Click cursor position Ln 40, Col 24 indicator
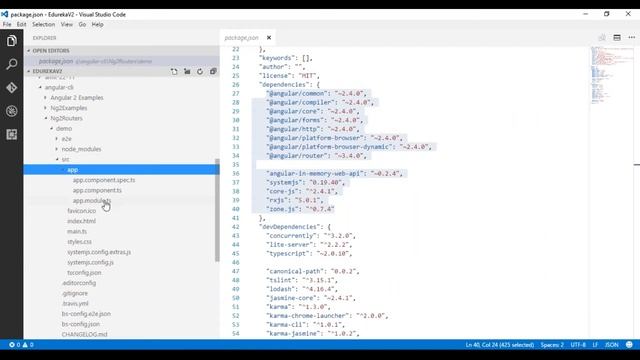 [x=500, y=345]
